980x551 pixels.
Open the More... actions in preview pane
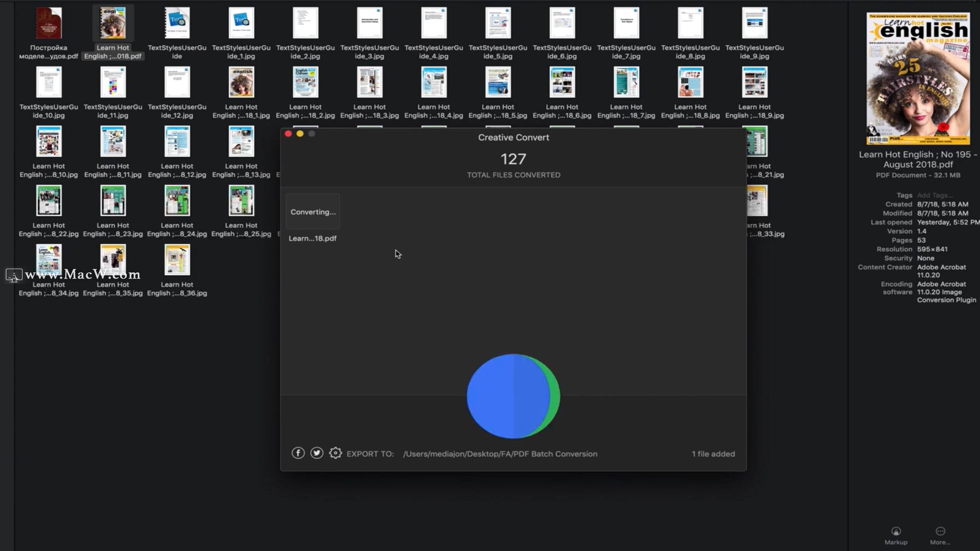click(940, 536)
